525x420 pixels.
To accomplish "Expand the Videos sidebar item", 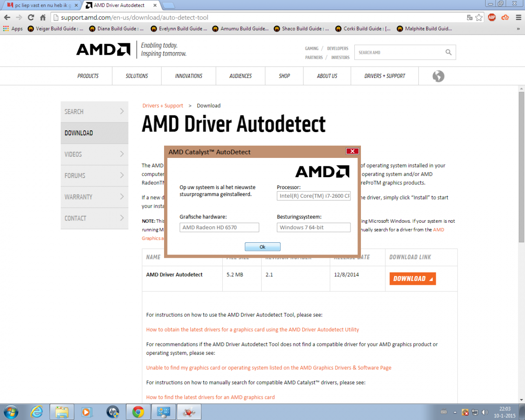I will click(94, 154).
